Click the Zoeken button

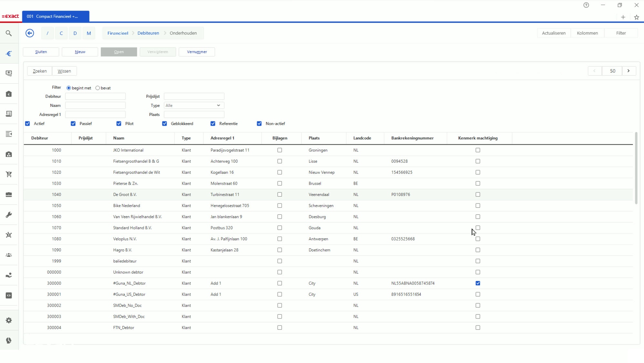click(x=40, y=71)
